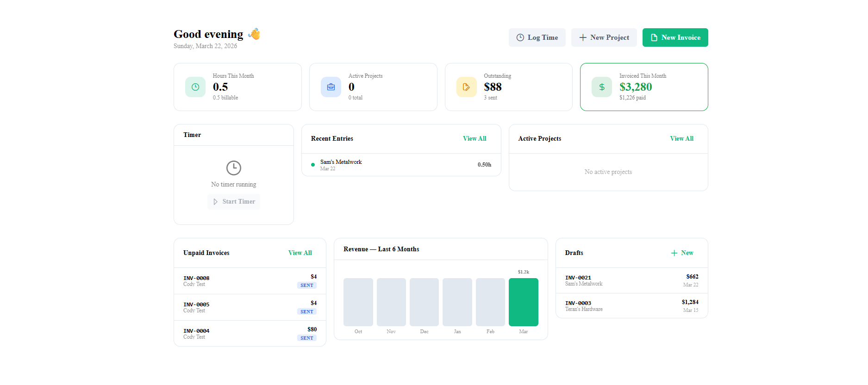868x385 pixels.
Task: Click the 3 sent subtext under Outstanding
Action: (490, 98)
